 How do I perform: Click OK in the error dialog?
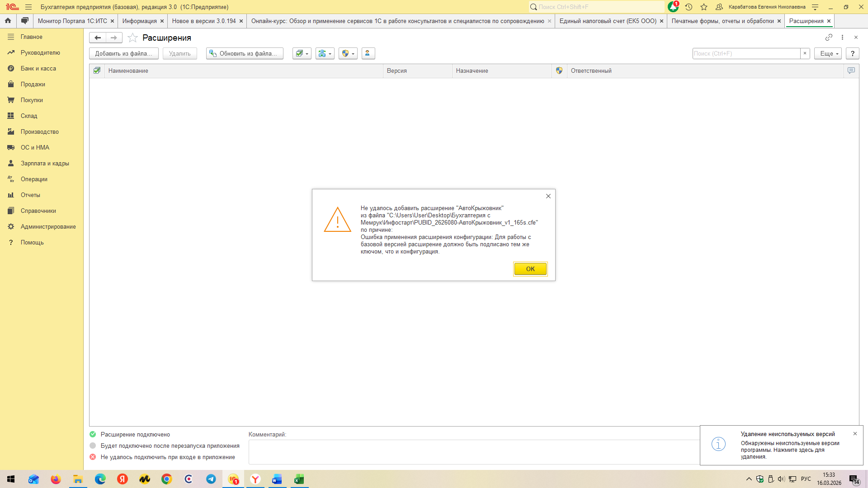point(530,269)
